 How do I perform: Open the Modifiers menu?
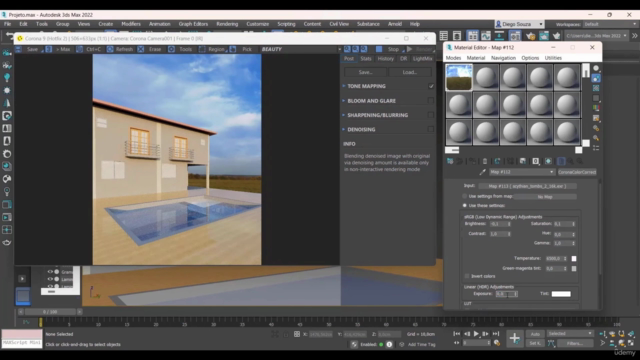pyautogui.click(x=131, y=24)
